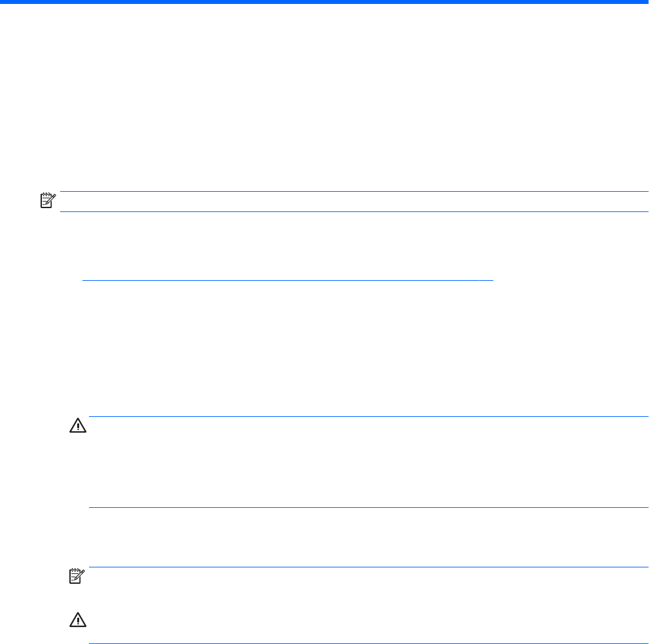Click the blue rule at the very page bottom
The width and height of the screenshot is (649, 644).
pos(368,643)
